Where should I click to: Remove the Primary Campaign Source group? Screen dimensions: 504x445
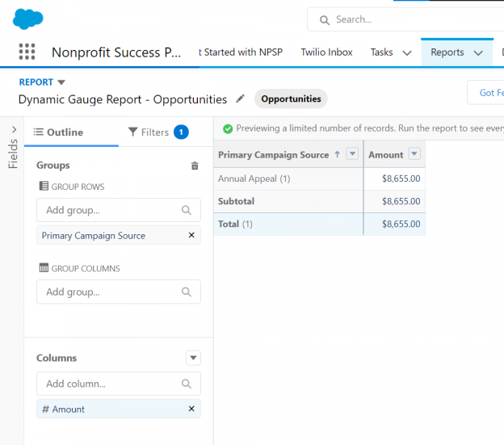(191, 236)
